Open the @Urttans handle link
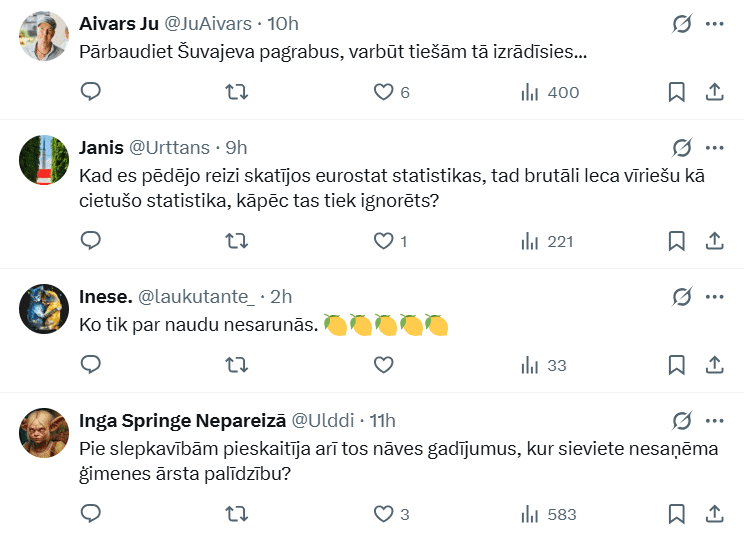Screen dimensions: 744x537 (x=169, y=148)
